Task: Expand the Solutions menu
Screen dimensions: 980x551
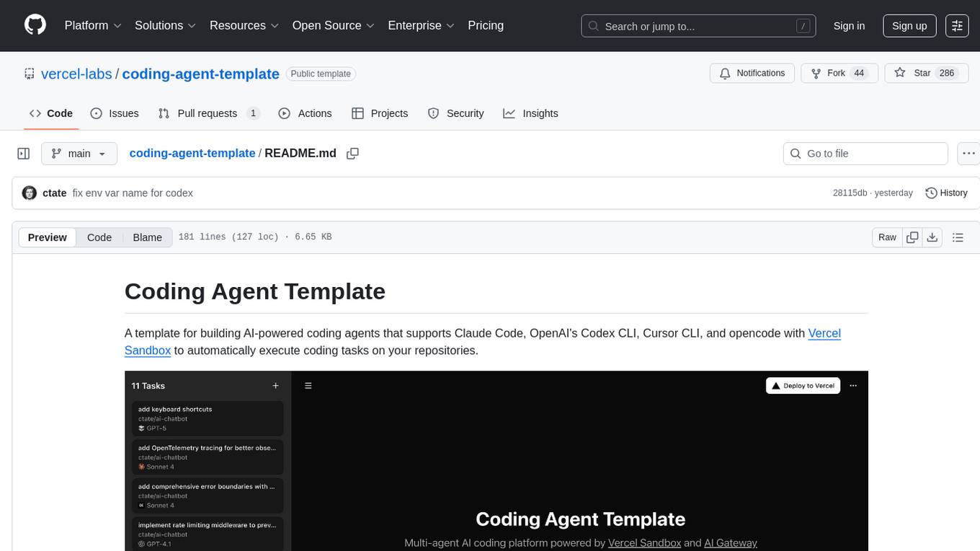Action: (x=166, y=25)
